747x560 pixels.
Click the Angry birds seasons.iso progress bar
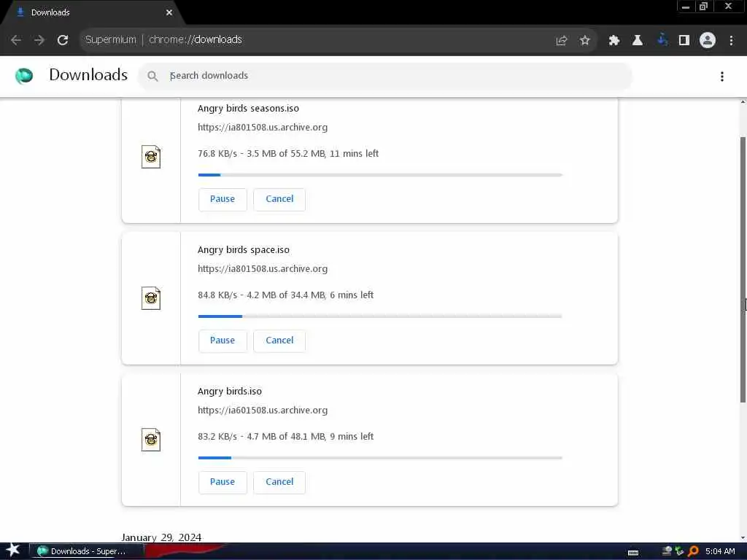[x=380, y=175]
